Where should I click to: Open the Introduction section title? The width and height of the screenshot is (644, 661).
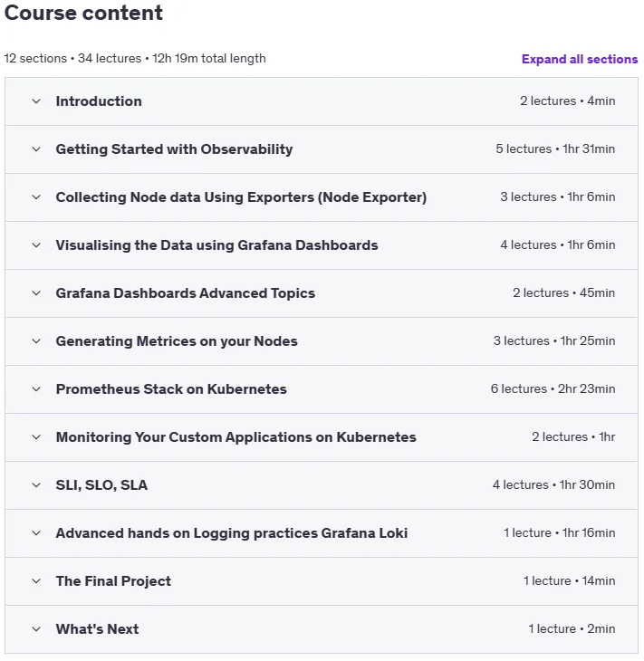coord(99,101)
